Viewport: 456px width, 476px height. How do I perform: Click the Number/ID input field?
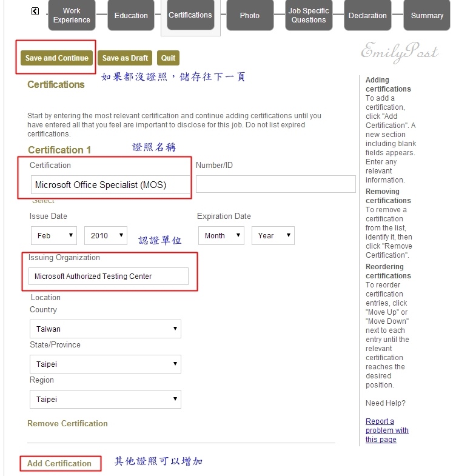click(x=276, y=184)
